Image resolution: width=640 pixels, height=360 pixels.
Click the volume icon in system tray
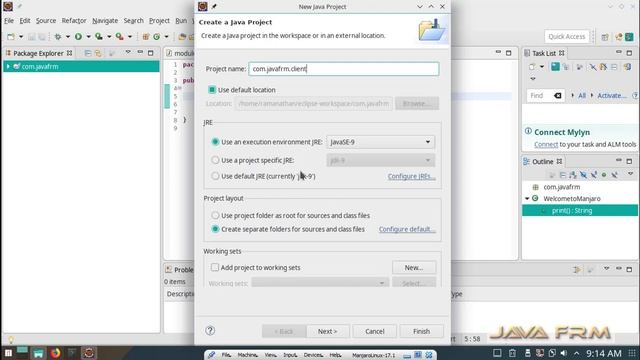pyautogui.click(x=564, y=353)
